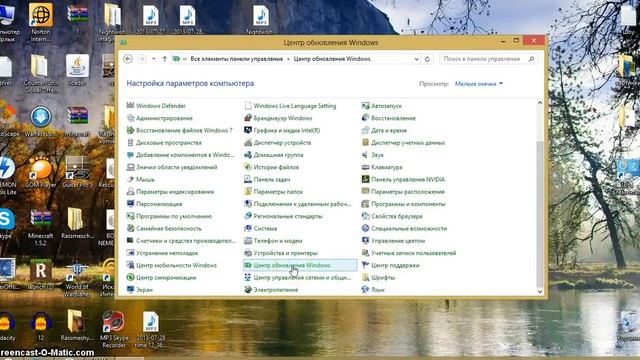Open Экран icon
This screenshot has height=360, width=640.
[130, 289]
